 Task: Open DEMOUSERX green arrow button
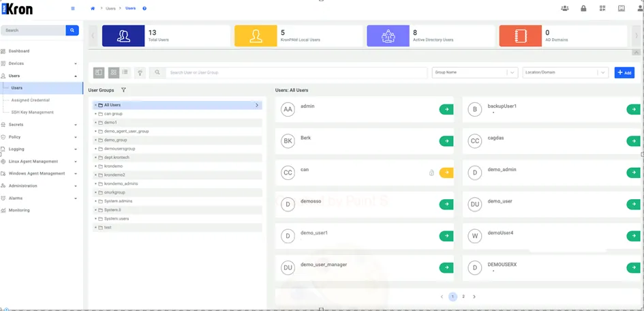tap(634, 267)
